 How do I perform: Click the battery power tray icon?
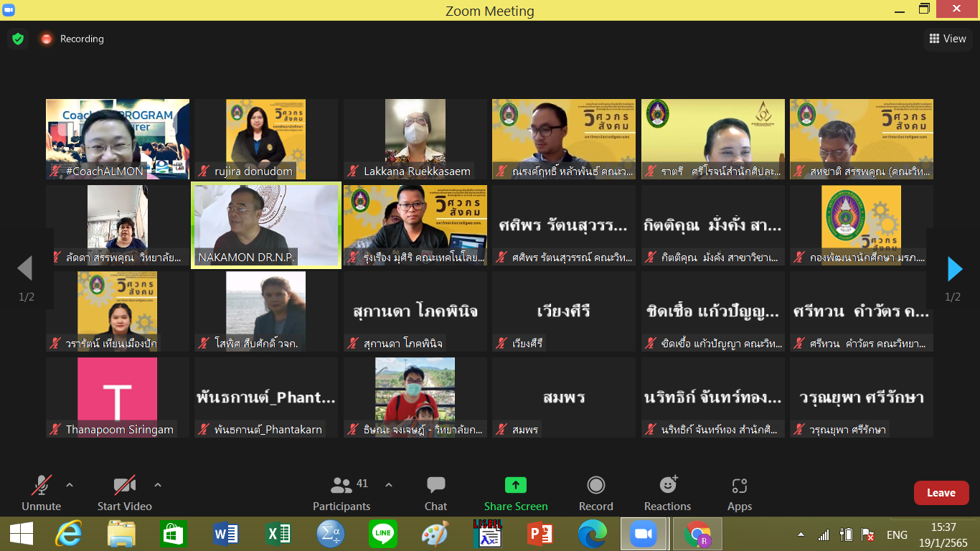point(846,534)
